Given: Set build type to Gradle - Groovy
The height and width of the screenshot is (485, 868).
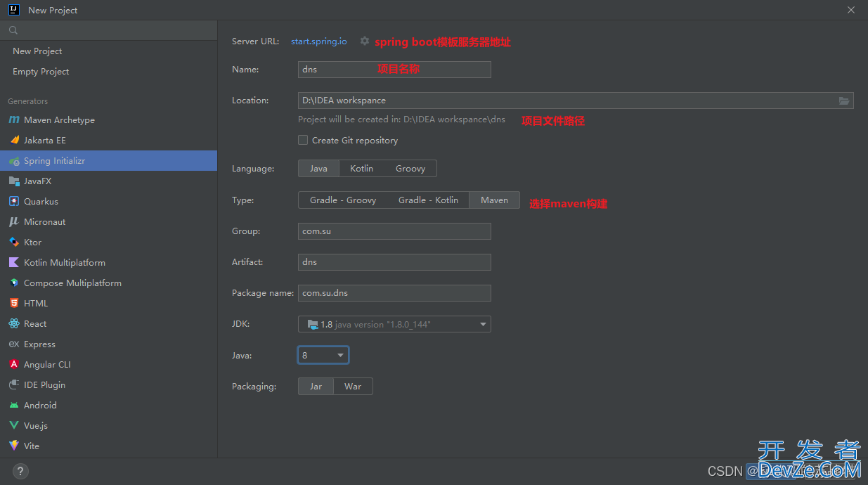Looking at the screenshot, I should 343,200.
